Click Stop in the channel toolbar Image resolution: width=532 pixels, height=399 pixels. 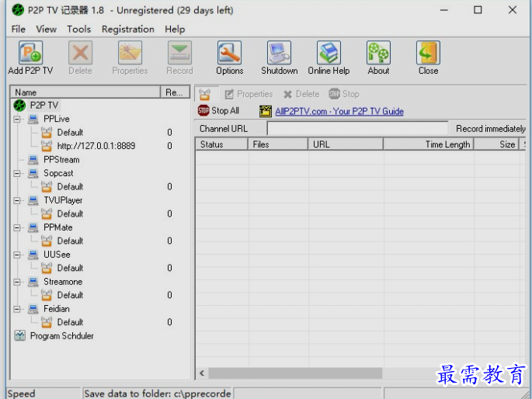click(344, 94)
